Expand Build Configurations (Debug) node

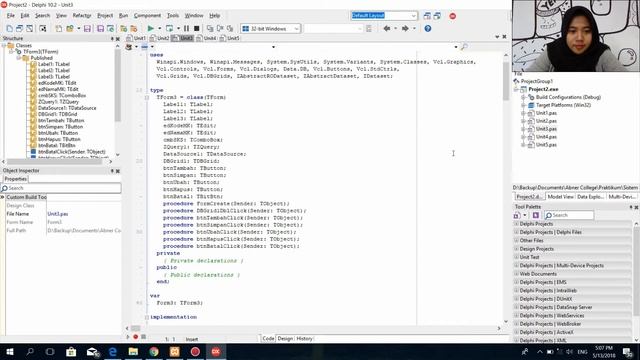pos(524,97)
